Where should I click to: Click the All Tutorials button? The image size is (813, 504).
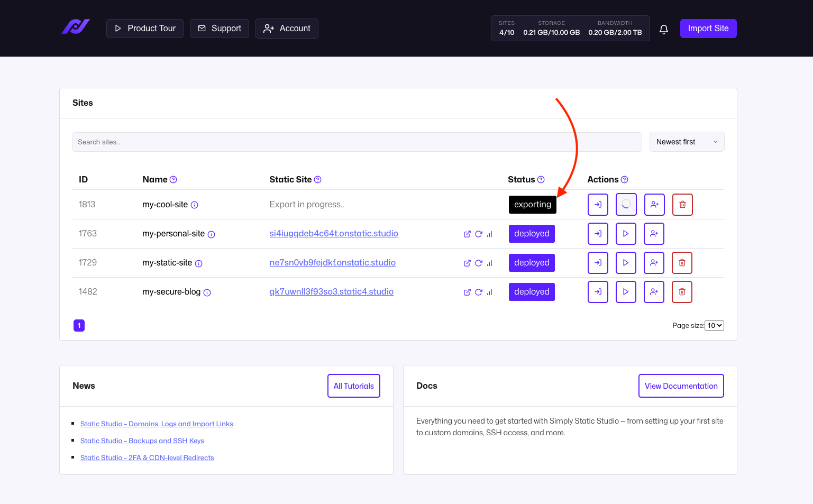354,386
